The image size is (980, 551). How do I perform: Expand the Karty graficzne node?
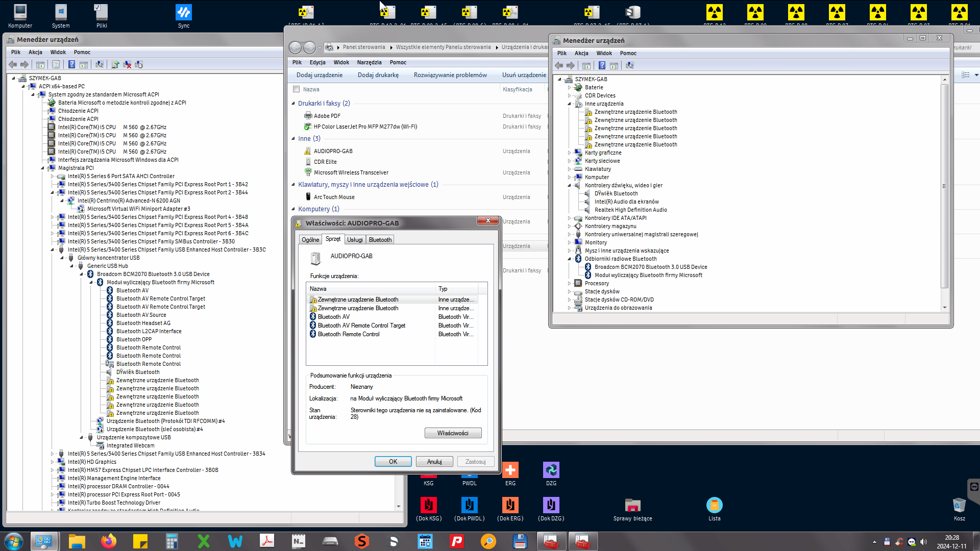570,153
